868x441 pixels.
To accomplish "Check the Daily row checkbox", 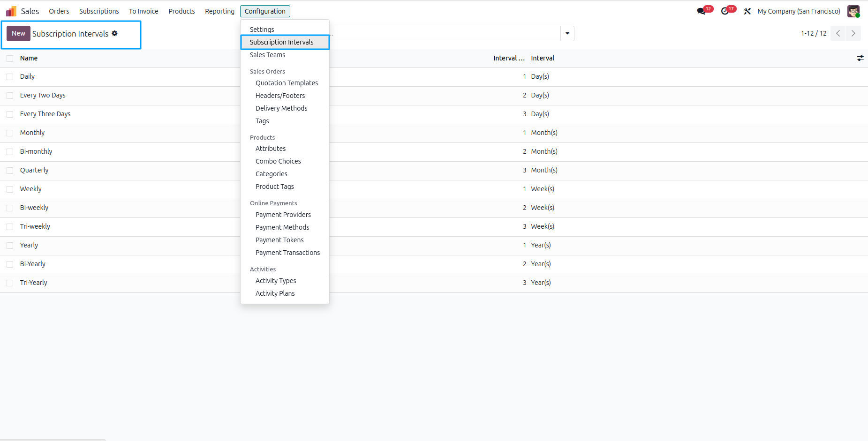I will click(10, 77).
